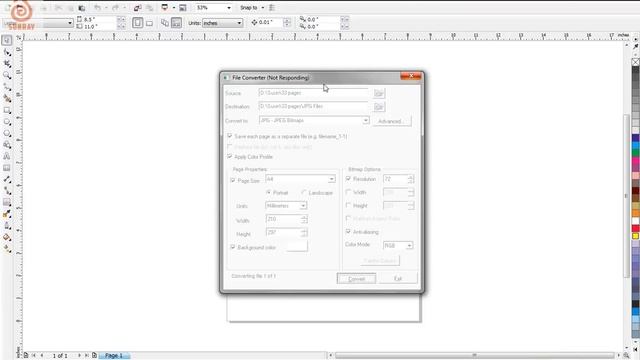Viewport: 640px width, 360px height.
Task: Select the Outline pen tool
Action: click(7, 226)
